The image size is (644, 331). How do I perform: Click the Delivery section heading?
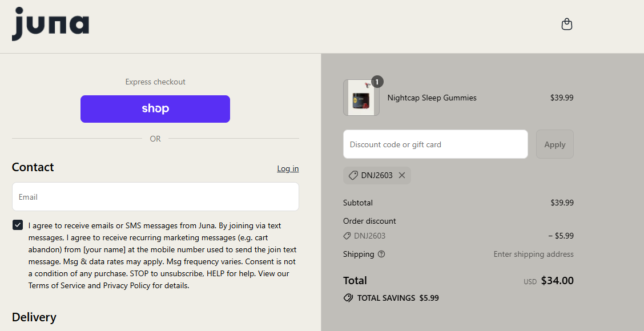point(34,317)
